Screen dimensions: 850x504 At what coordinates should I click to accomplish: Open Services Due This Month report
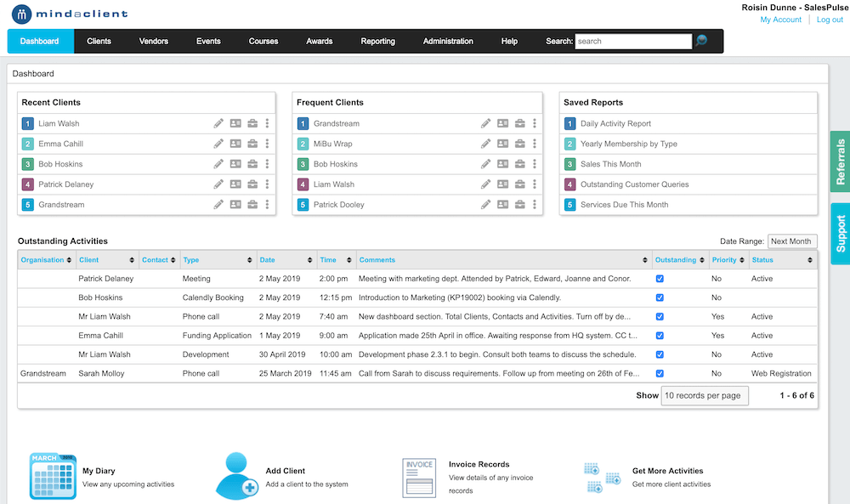pyautogui.click(x=624, y=205)
